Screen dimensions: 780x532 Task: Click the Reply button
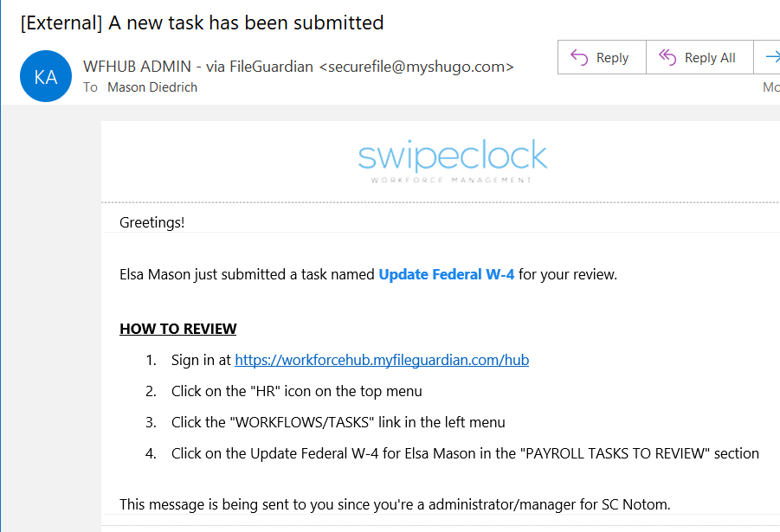coord(602,57)
